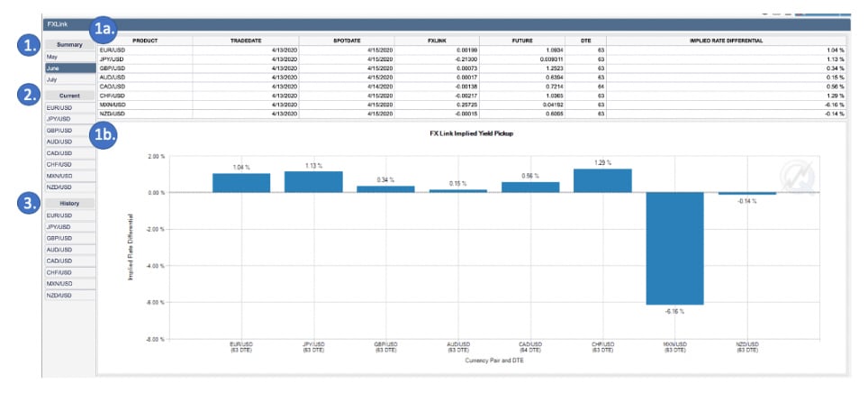Click the blue callout marker labeled 3.
Viewport: 868px width, 402px height.
[x=30, y=204]
